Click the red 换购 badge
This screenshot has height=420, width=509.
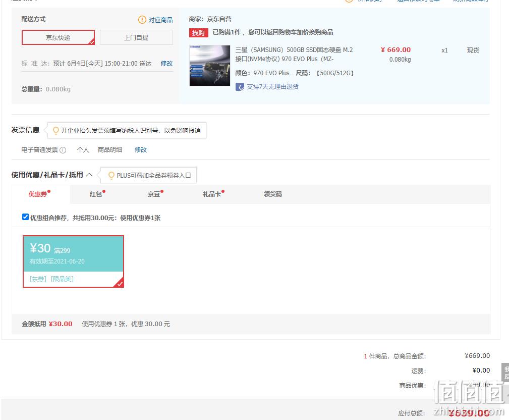pos(198,33)
